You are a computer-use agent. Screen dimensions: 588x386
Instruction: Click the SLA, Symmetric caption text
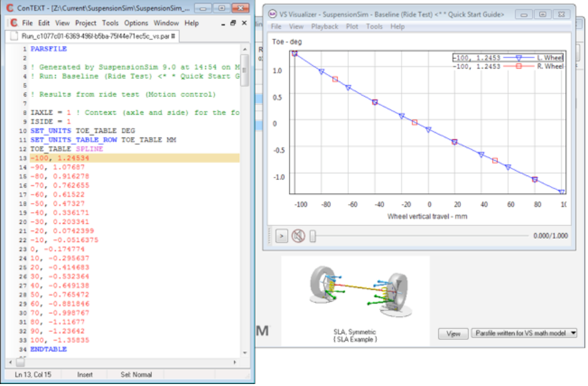pyautogui.click(x=355, y=332)
